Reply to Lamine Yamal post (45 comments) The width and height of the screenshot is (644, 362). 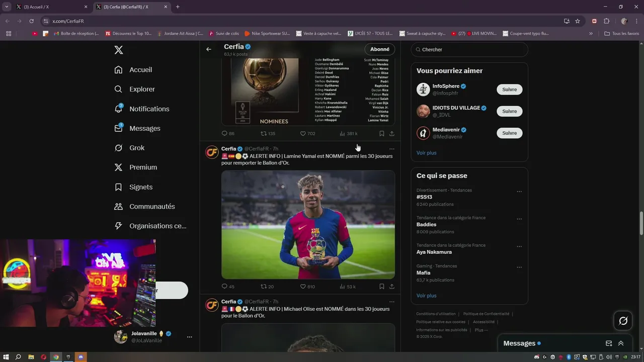pos(228,287)
